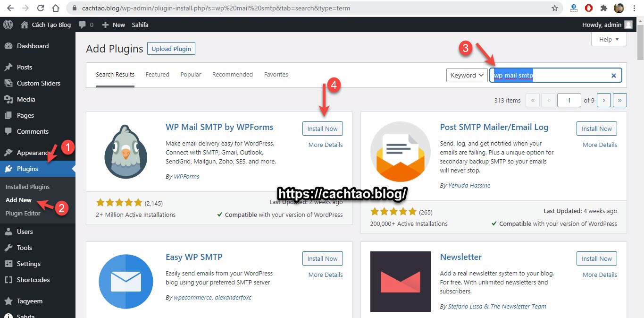
Task: Install the Easy WP SMTP plugin
Action: 323,258
